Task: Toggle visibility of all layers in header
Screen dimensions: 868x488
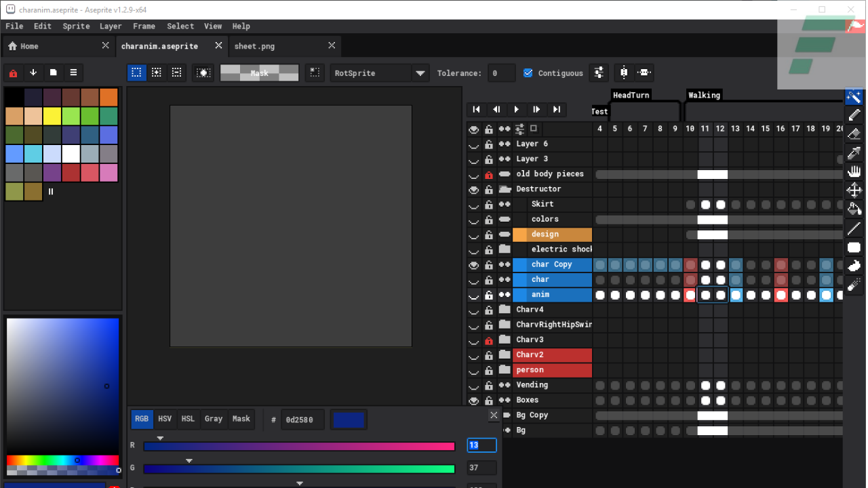Action: click(474, 129)
